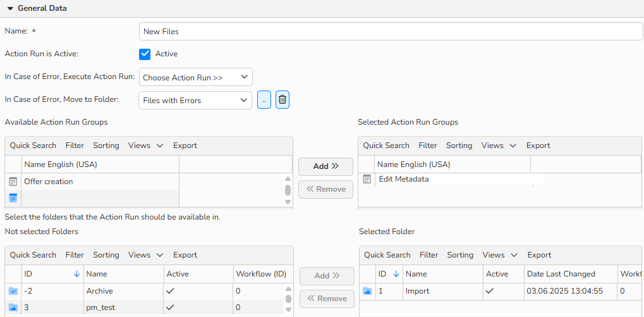
Task: Click the Remove button for folders
Action: coord(327,299)
